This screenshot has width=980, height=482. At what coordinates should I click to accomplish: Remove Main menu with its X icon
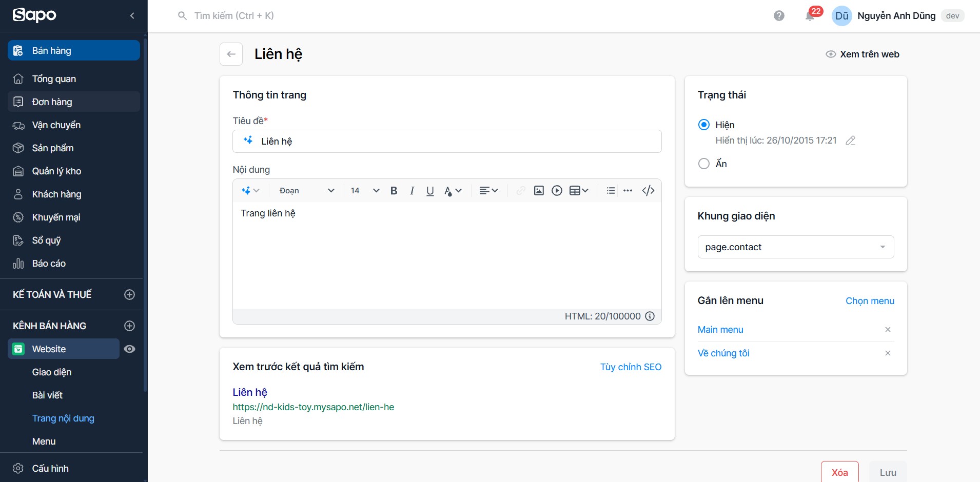click(x=888, y=330)
